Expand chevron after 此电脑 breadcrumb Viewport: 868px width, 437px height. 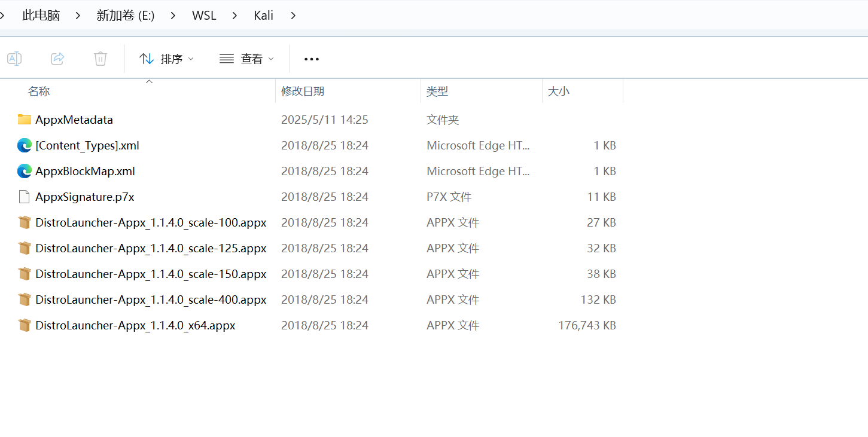(78, 16)
